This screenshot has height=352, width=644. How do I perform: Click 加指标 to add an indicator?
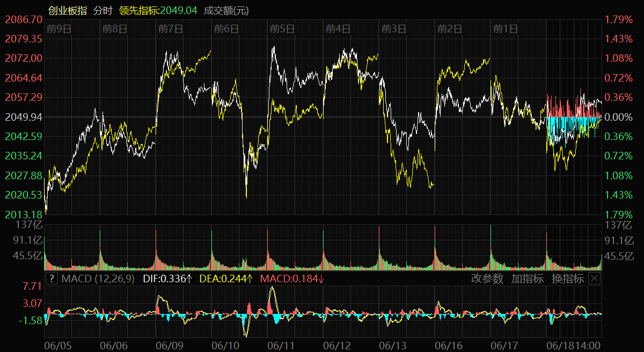tap(527, 278)
